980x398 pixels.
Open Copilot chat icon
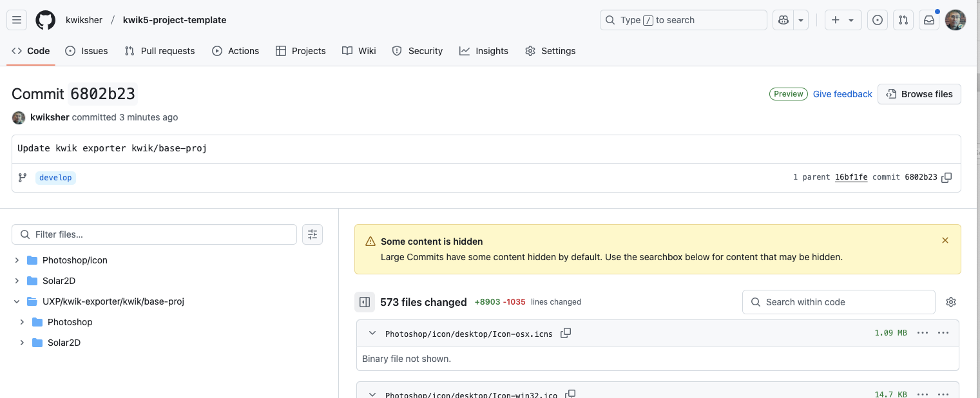pyautogui.click(x=783, y=20)
